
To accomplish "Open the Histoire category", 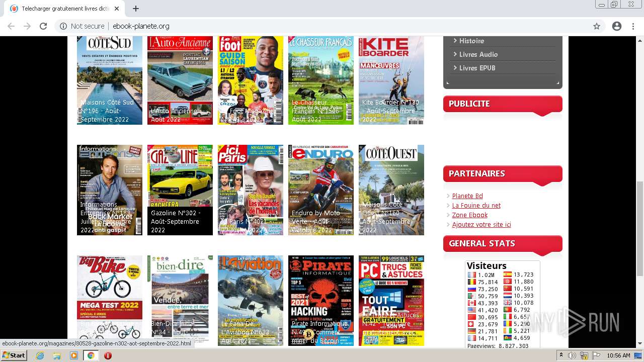I will click(471, 41).
